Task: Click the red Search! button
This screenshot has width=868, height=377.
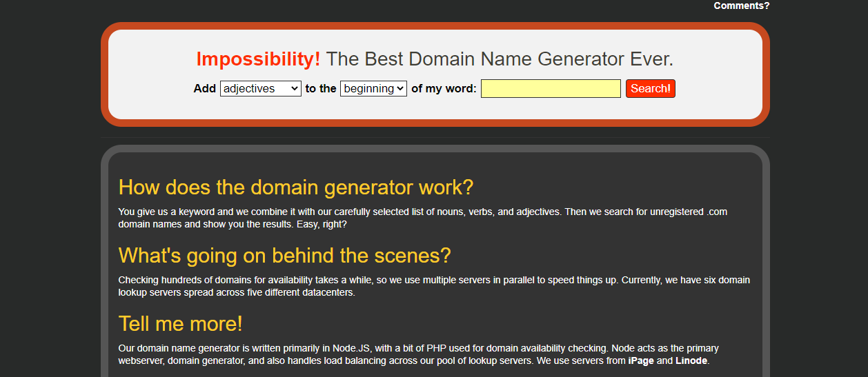Action: pyautogui.click(x=651, y=88)
